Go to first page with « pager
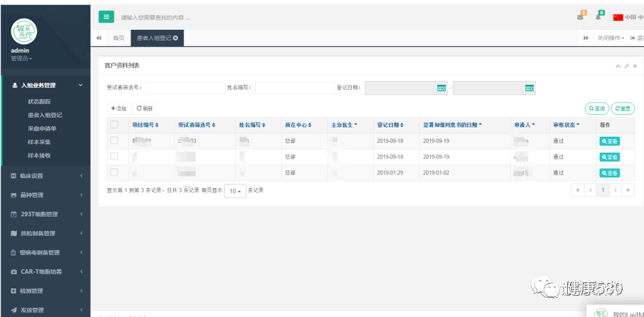The width and height of the screenshot is (644, 317). (577, 190)
